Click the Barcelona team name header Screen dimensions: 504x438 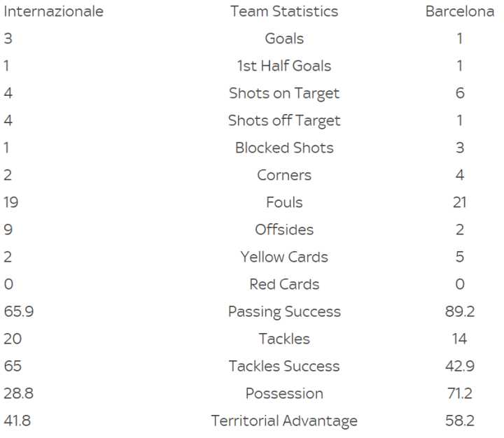pyautogui.click(x=460, y=12)
